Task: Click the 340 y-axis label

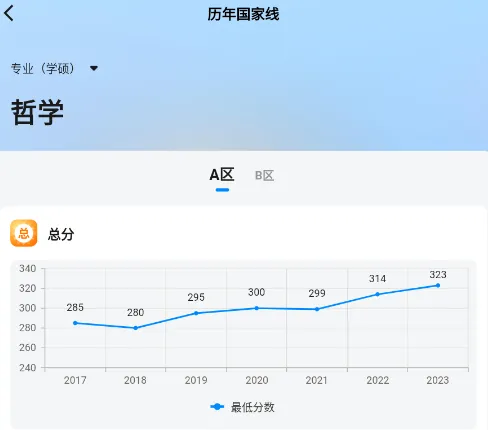Action: (28, 268)
